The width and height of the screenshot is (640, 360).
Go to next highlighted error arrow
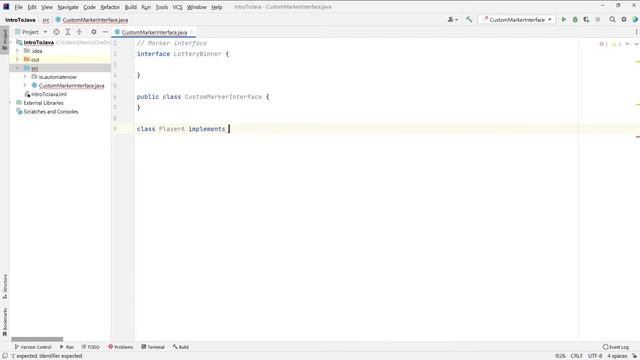(636, 44)
